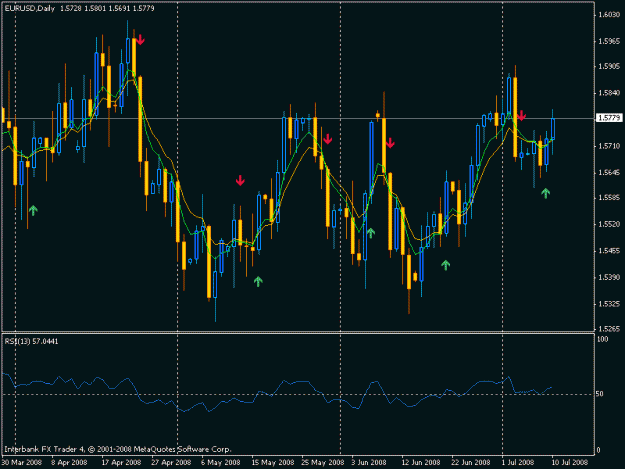Click the 25 May 2008 date label
This screenshot has width=625, height=469.
(x=322, y=462)
